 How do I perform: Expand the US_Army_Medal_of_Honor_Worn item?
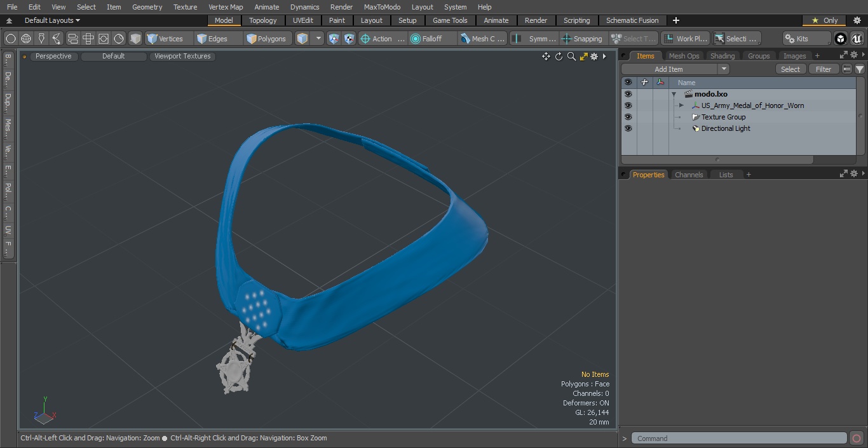[681, 105]
